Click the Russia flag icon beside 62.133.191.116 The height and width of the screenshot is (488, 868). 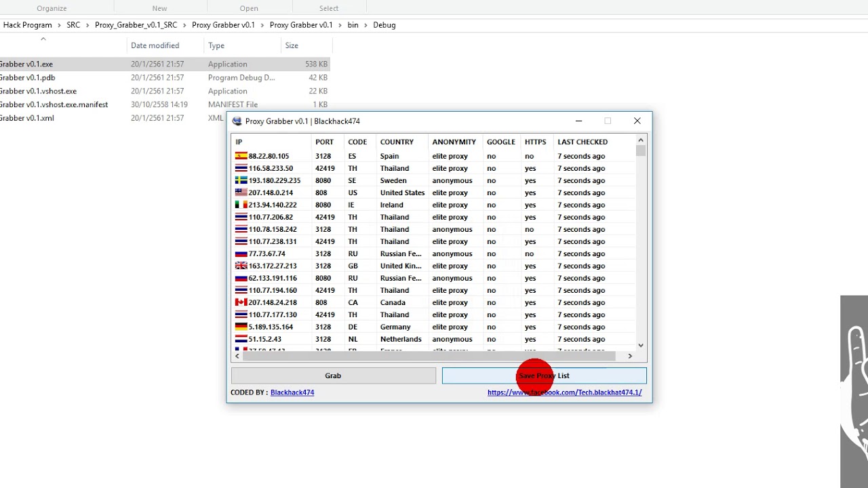pos(241,278)
